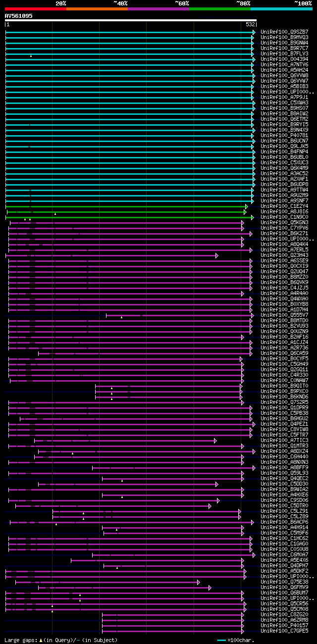This screenshot has width=317, height=644.
Task: Click last hit UniRef100_C7GPE5
Action: [284, 631]
